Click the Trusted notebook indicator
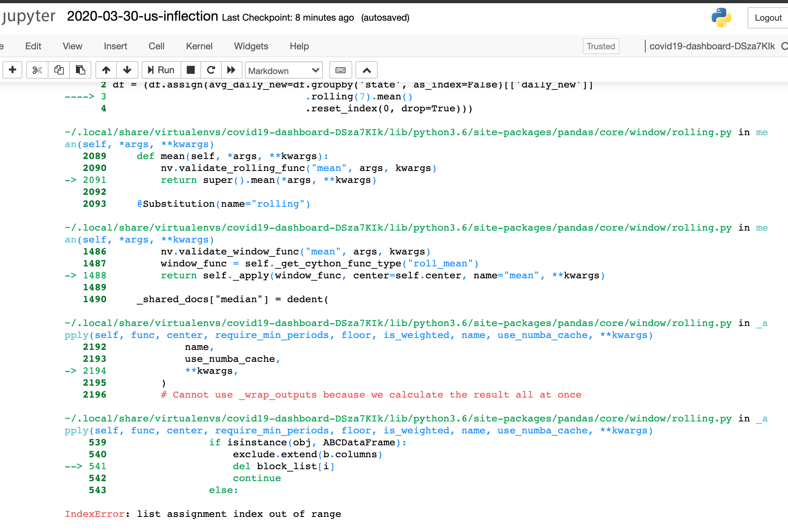Viewport: 788px width, 532px height. click(x=601, y=46)
